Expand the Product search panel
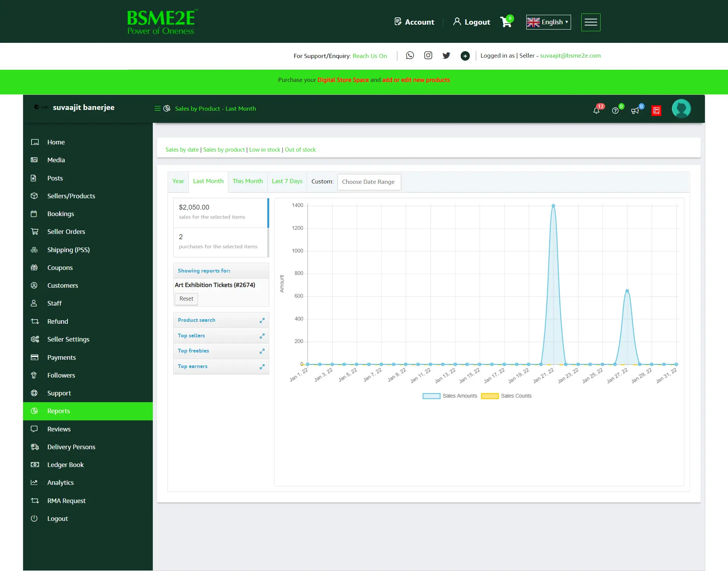 pyautogui.click(x=221, y=320)
